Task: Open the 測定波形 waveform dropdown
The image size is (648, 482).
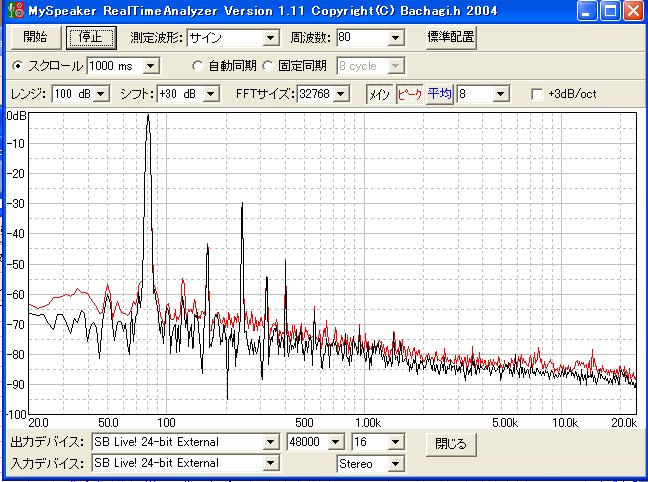Action: click(271, 38)
